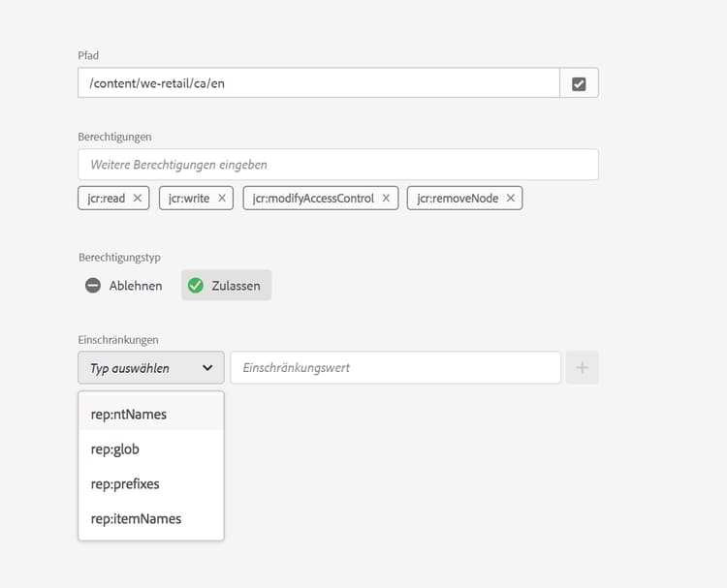Click the grey Ablehnen minus icon

pyautogui.click(x=93, y=286)
